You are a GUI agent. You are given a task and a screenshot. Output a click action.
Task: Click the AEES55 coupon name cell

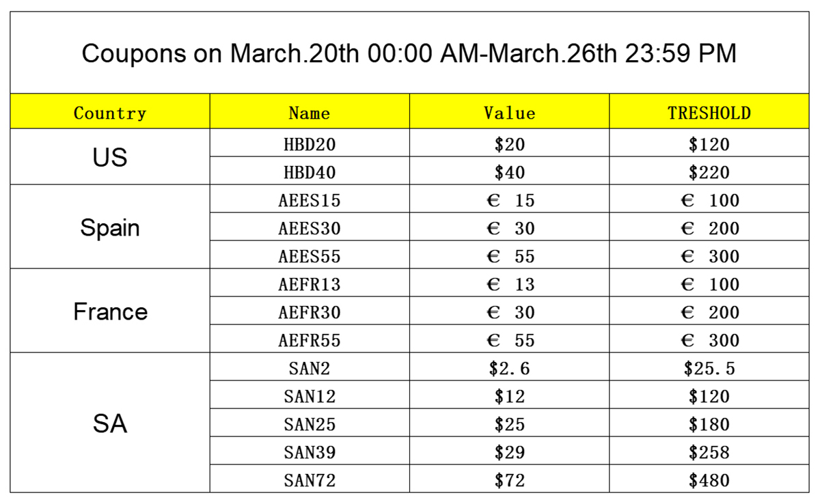(310, 256)
